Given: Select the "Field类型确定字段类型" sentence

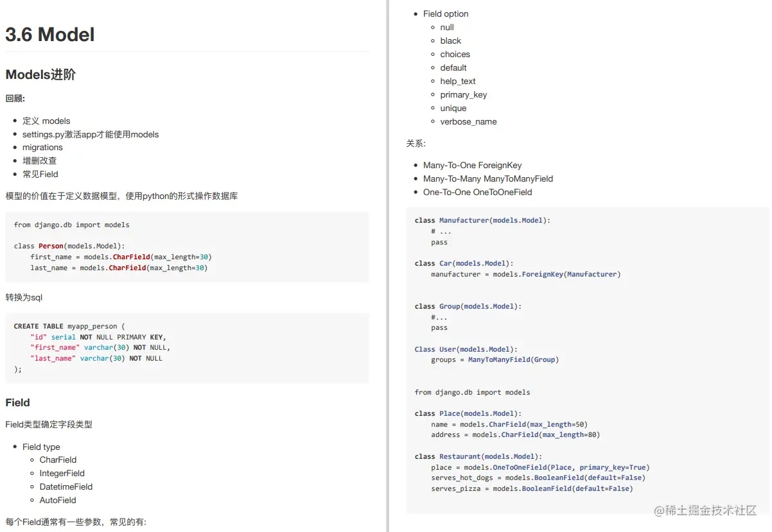Looking at the screenshot, I should (49, 424).
